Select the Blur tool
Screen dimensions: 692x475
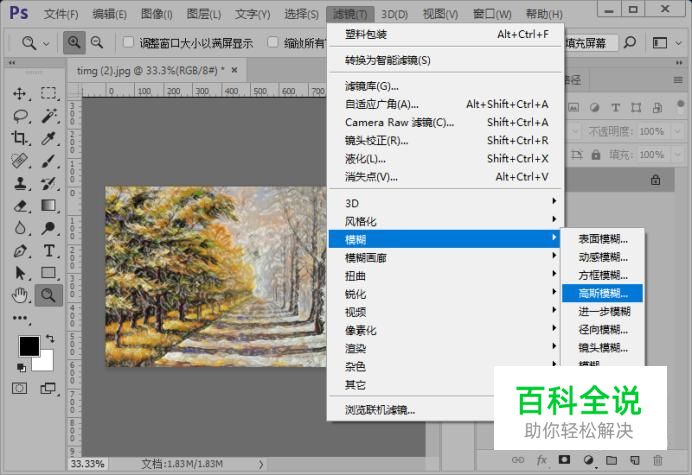(x=20, y=228)
